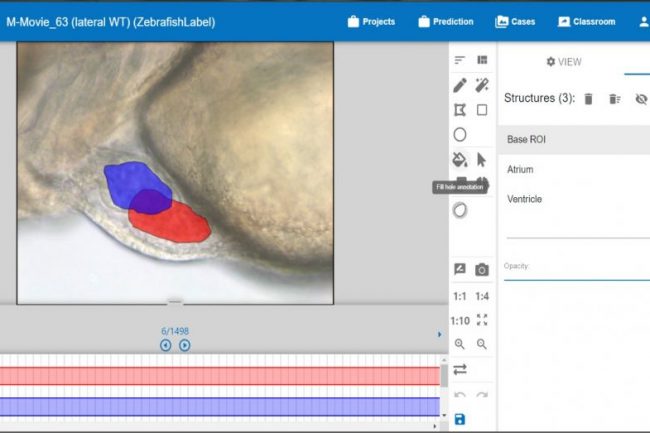This screenshot has height=433, width=650.
Task: Click timeline scroll right arrow
Action: point(434,426)
